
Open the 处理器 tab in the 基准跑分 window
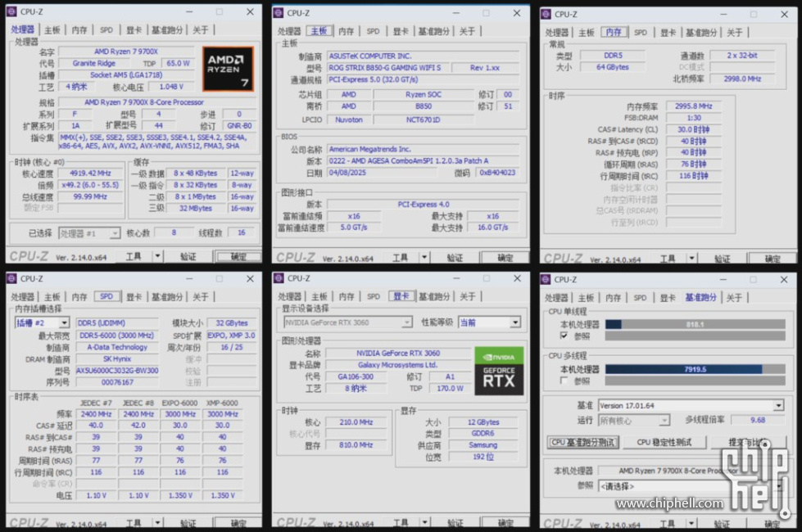[556, 297]
